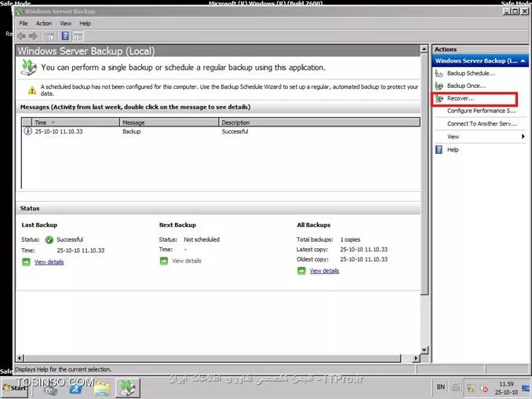
Task: Click Configure Performance Settings action
Action: click(481, 111)
